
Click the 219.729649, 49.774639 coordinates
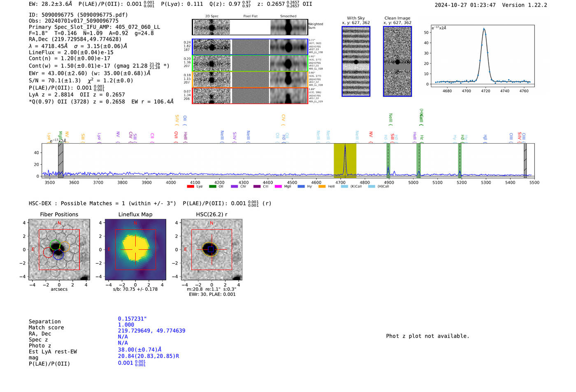click(151, 331)
